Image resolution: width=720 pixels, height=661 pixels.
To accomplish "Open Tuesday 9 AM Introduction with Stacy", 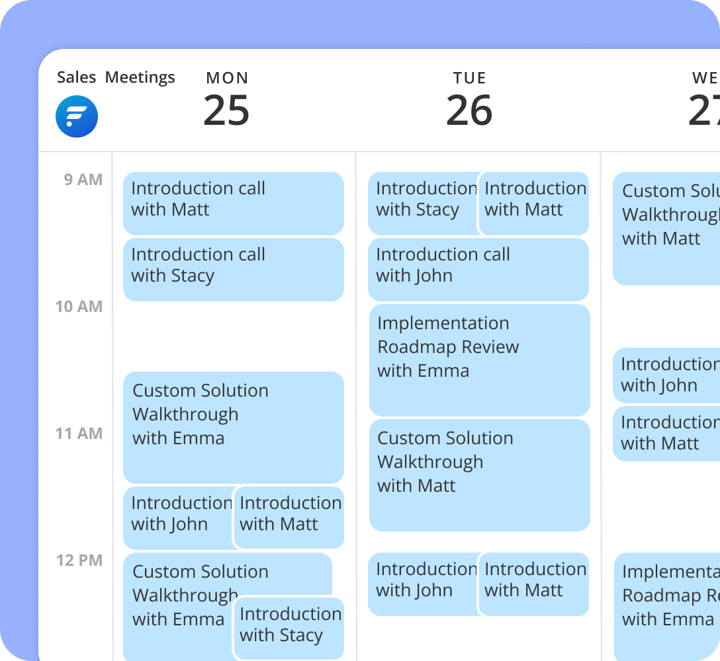I will (422, 203).
